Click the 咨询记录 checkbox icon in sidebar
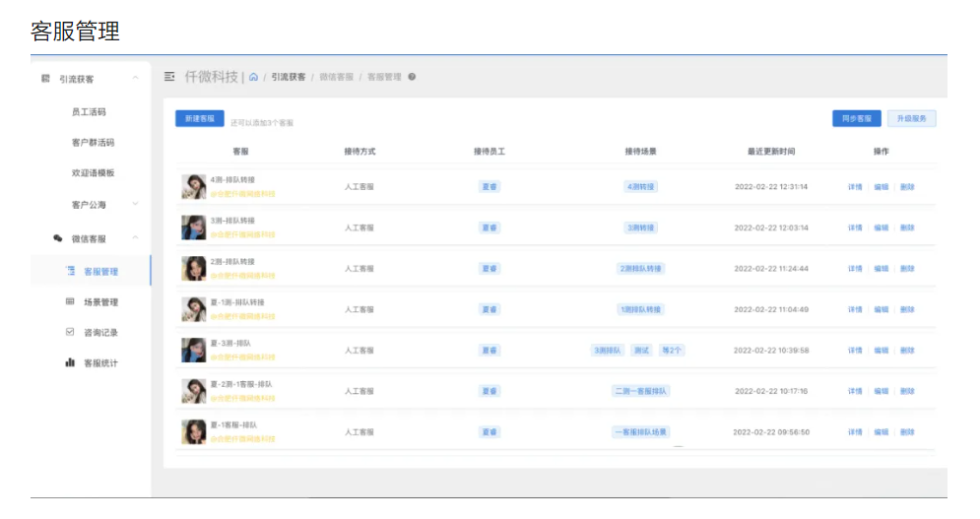The image size is (980, 519). point(70,332)
